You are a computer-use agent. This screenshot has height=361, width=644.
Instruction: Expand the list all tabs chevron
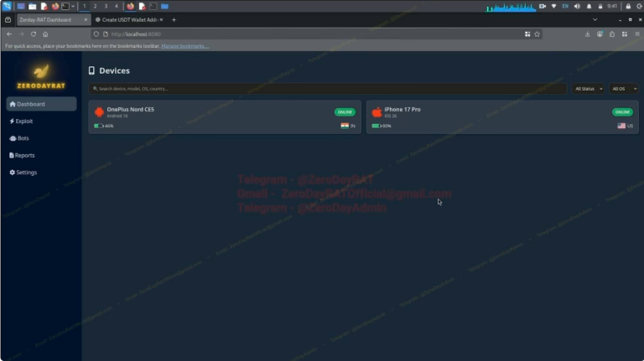coord(595,20)
